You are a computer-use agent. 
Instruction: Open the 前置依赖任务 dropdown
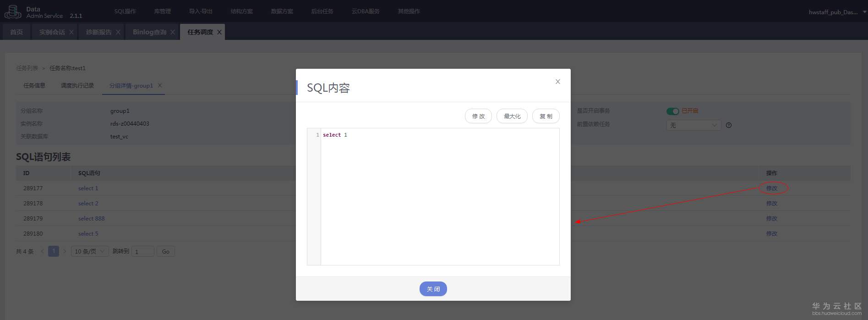(693, 125)
